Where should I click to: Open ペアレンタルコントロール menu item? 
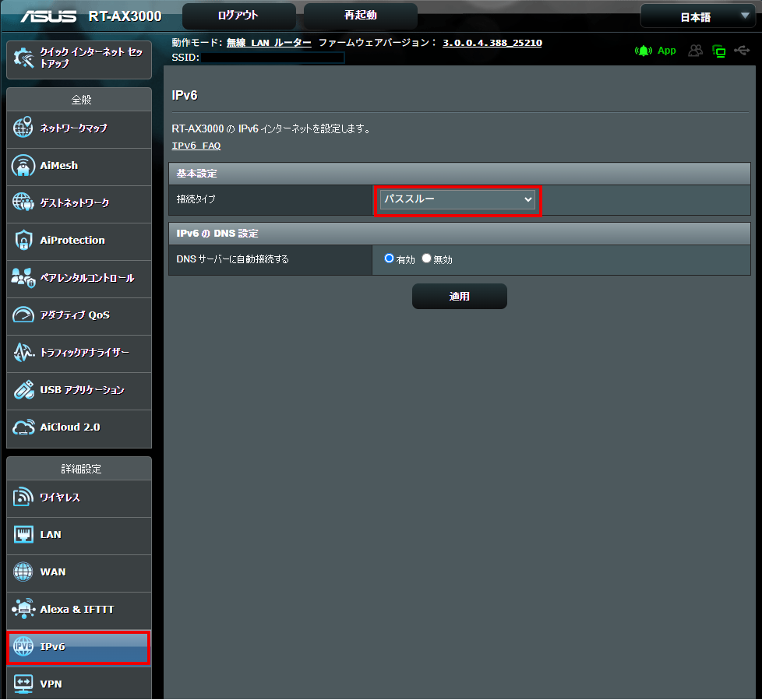click(79, 280)
